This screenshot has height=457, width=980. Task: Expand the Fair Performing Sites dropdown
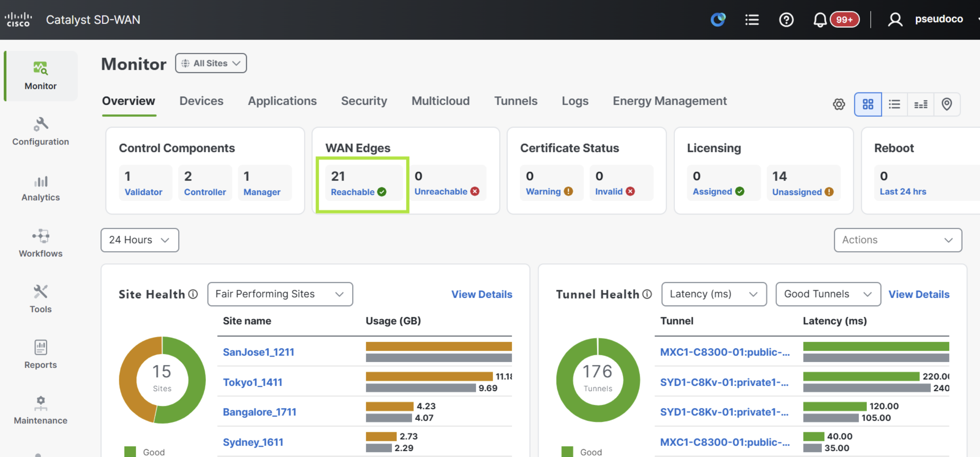pyautogui.click(x=280, y=294)
